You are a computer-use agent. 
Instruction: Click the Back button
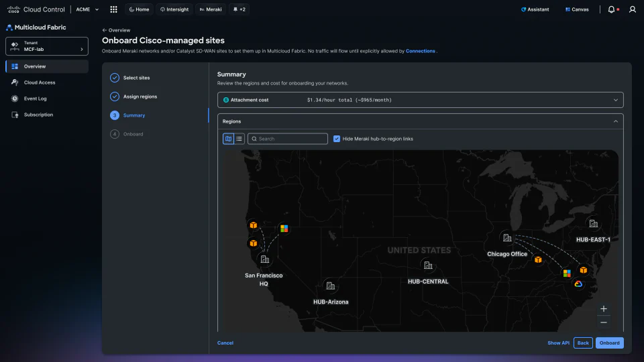click(x=583, y=343)
